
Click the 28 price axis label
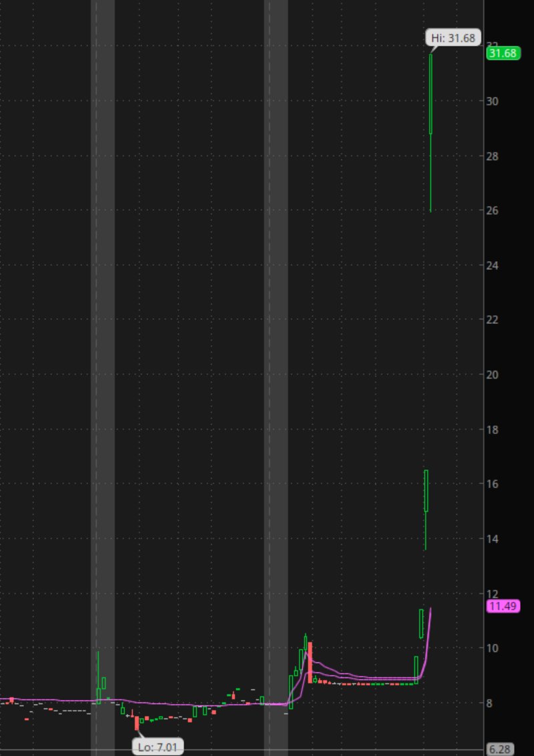[492, 156]
